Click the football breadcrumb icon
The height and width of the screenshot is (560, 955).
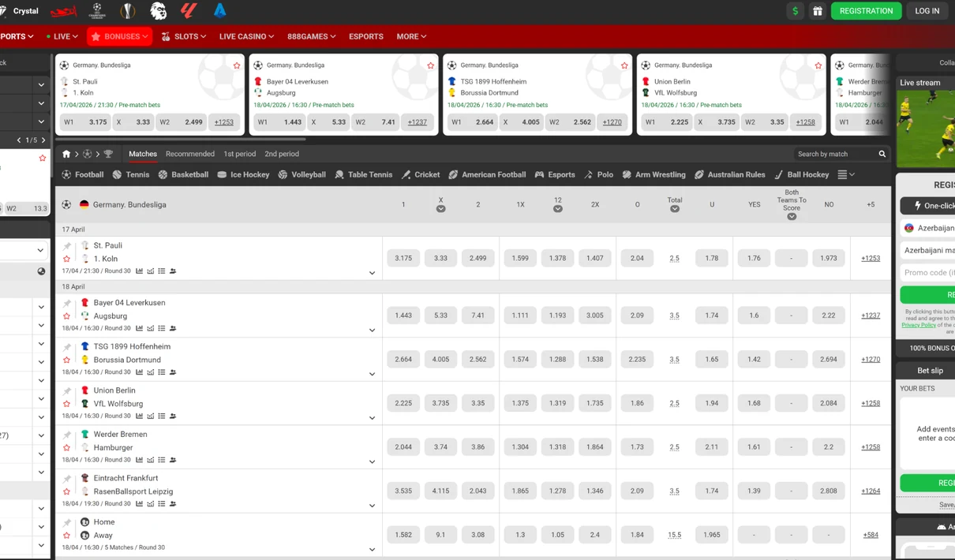click(88, 154)
